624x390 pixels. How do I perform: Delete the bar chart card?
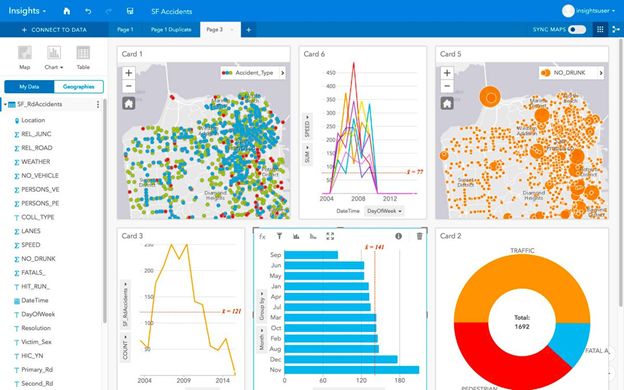click(419, 236)
